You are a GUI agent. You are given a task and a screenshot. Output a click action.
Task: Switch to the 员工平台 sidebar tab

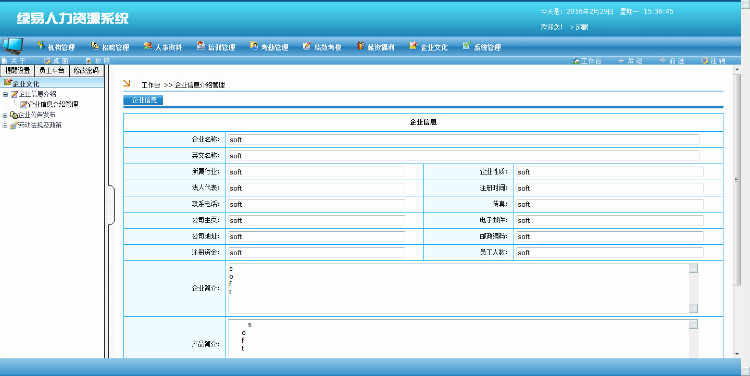[52, 70]
